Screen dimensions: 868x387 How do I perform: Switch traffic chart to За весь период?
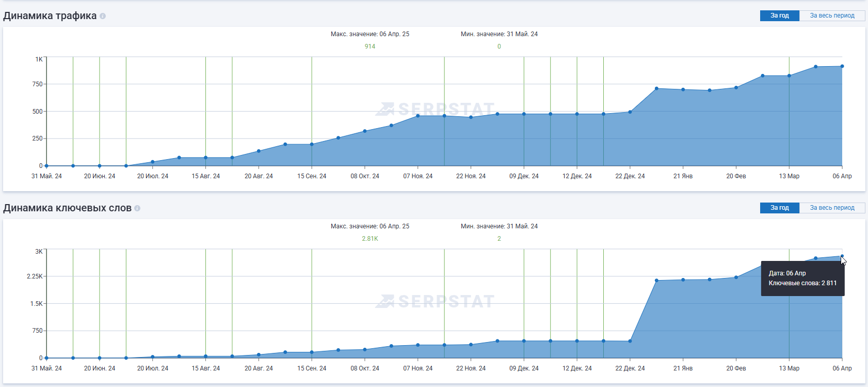[832, 16]
